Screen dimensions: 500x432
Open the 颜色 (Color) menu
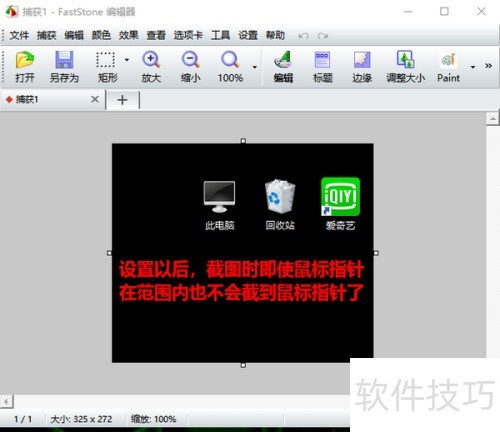coord(101,35)
